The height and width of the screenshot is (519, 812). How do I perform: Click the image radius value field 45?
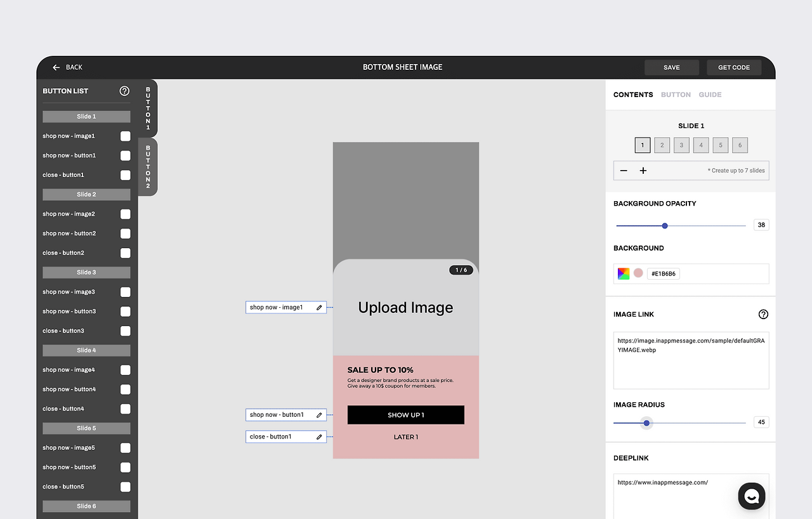(761, 423)
